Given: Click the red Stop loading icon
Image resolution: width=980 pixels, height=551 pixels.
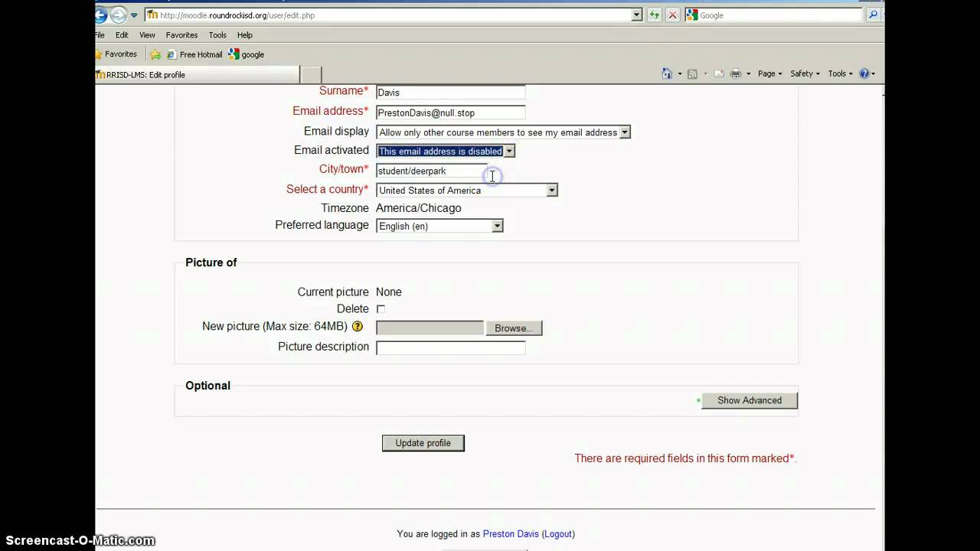Looking at the screenshot, I should tap(672, 15).
